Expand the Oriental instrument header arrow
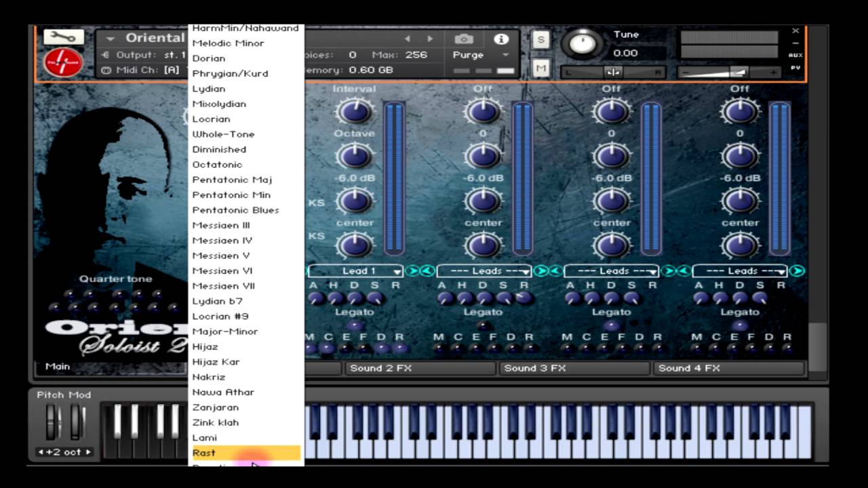Viewport: 868px width, 488px height. tap(111, 39)
